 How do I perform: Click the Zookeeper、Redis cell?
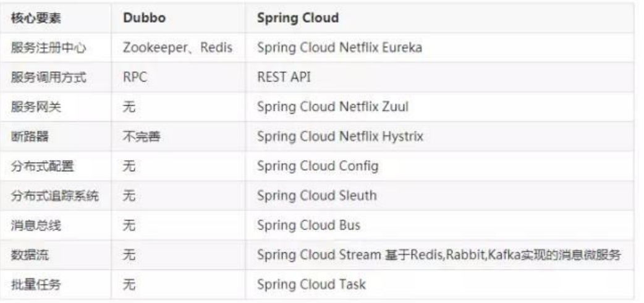click(x=177, y=48)
